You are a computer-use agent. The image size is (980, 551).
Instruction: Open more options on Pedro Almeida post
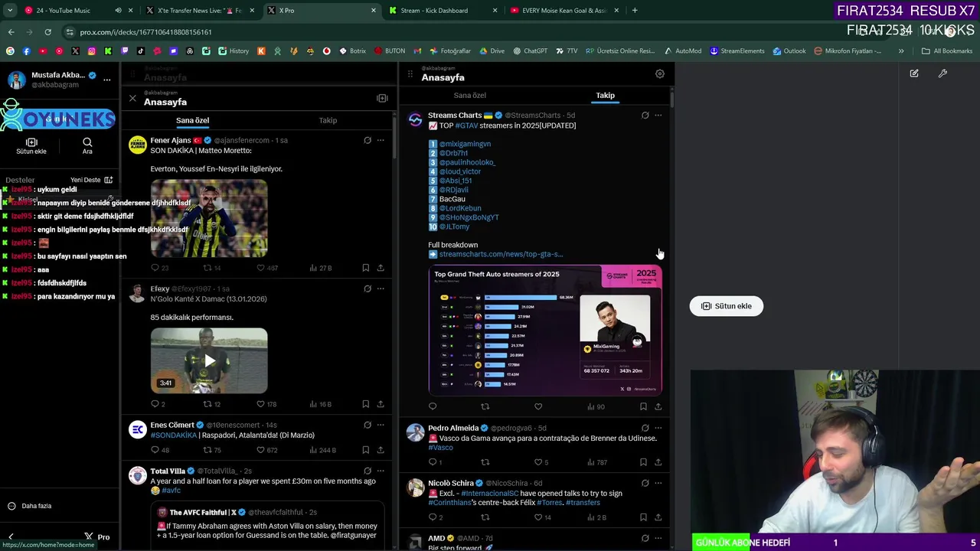[x=658, y=428]
